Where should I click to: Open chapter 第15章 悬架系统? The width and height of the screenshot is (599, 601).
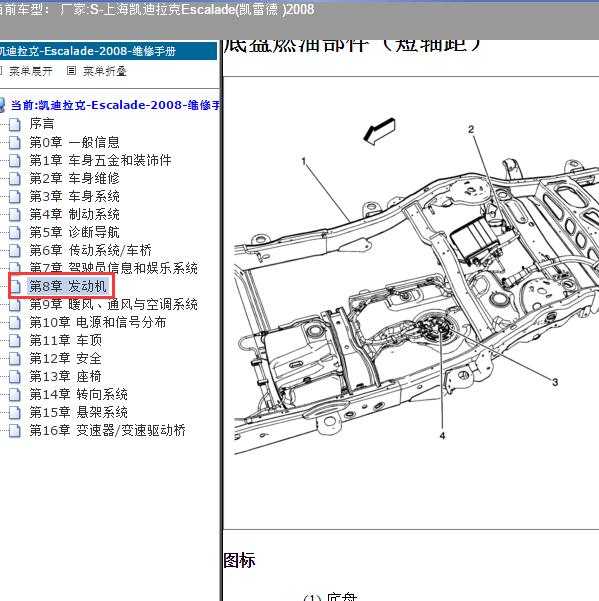[x=79, y=413]
